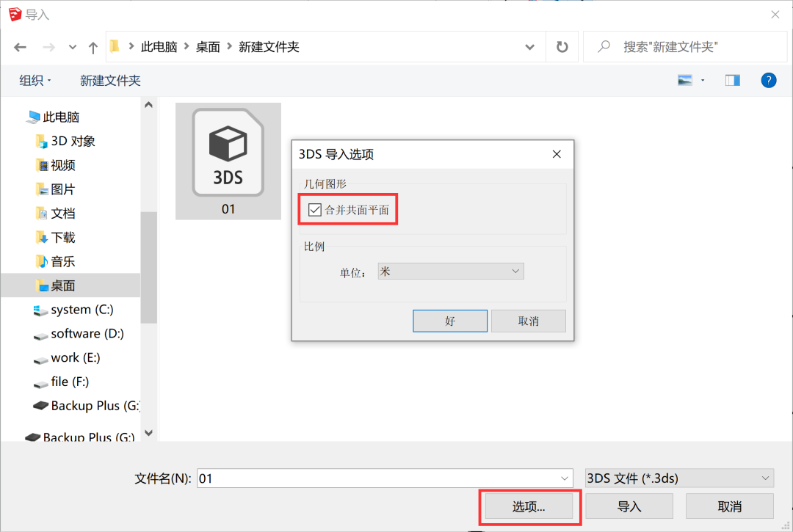793x532 pixels.
Task: Click the sidebar scroll up arrow
Action: [148, 105]
